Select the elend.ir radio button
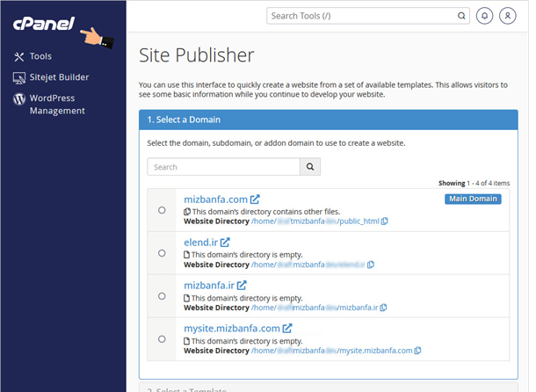536x392 pixels. [x=162, y=253]
